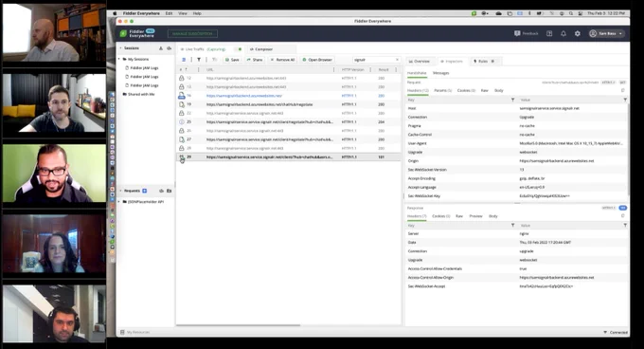Open the View menu in the menu bar
This screenshot has height=349, width=644.
[183, 13]
